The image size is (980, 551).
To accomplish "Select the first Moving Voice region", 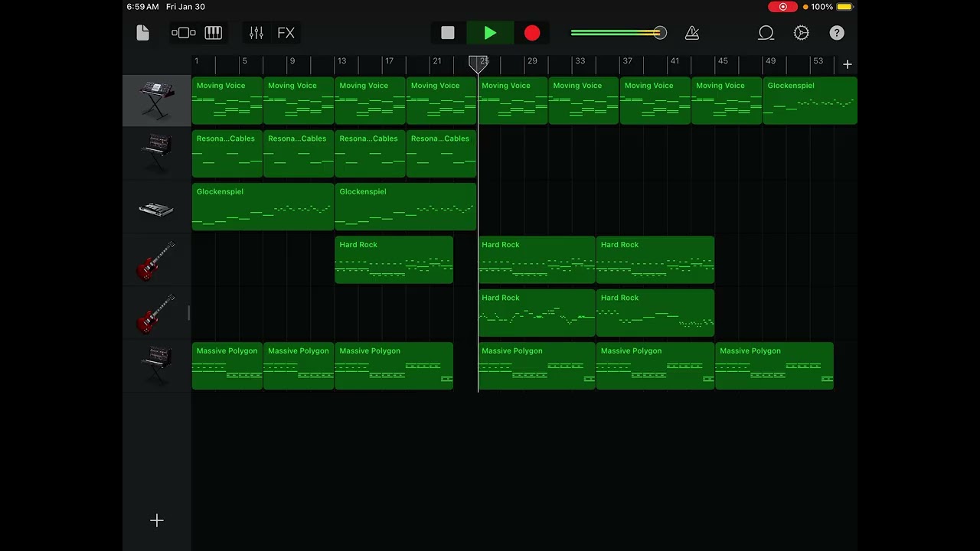I will tap(227, 100).
